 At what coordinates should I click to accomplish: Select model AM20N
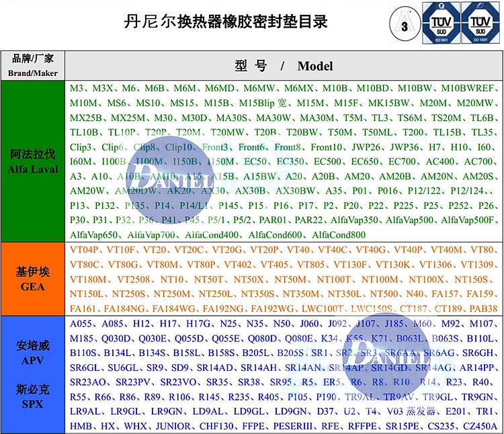click(x=437, y=177)
